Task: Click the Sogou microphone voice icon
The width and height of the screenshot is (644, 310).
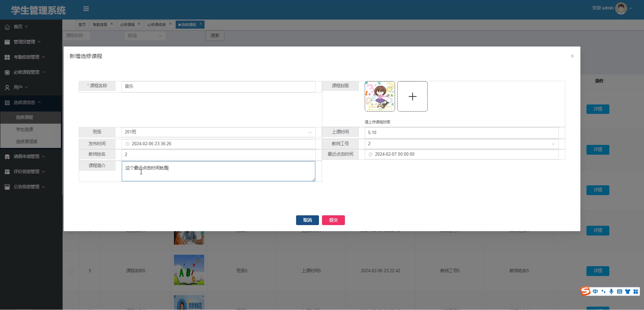Action: [611, 291]
